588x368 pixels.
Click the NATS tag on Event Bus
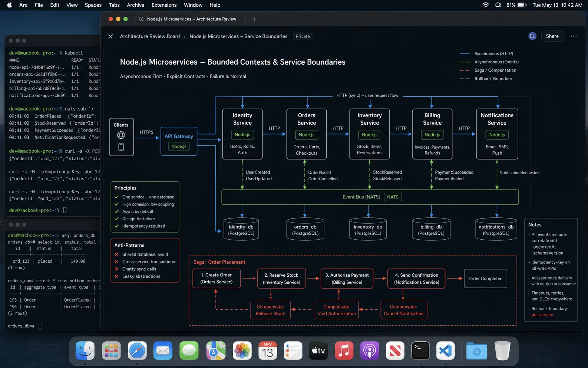(x=393, y=197)
